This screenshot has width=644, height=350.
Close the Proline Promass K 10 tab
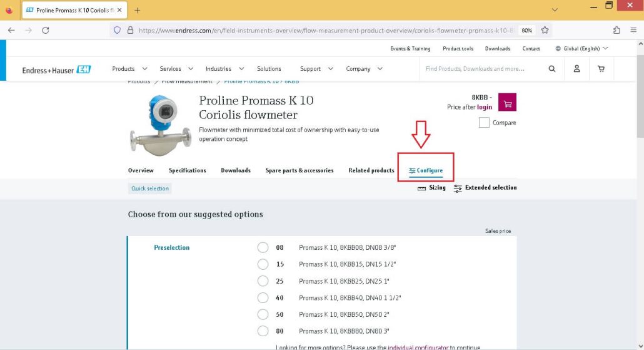(x=119, y=10)
